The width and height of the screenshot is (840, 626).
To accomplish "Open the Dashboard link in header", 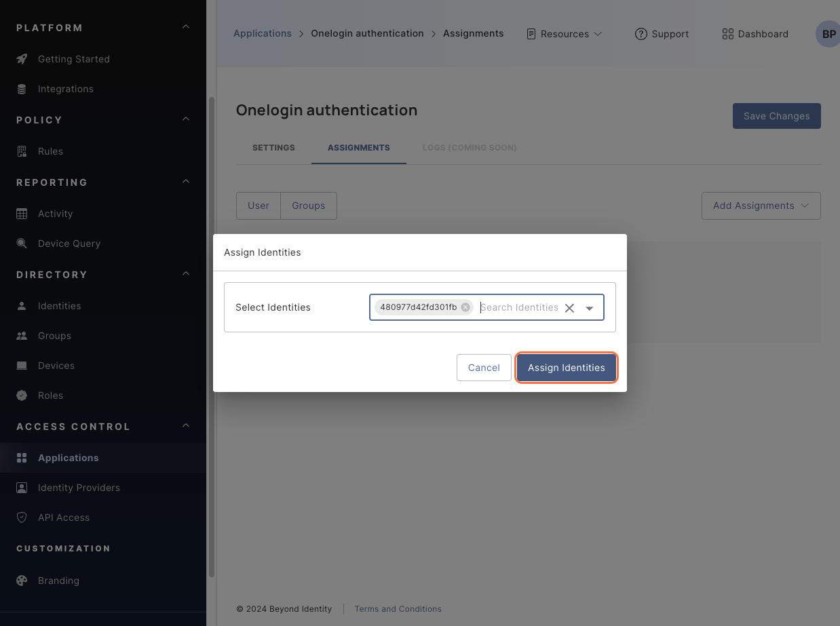I will pyautogui.click(x=755, y=34).
